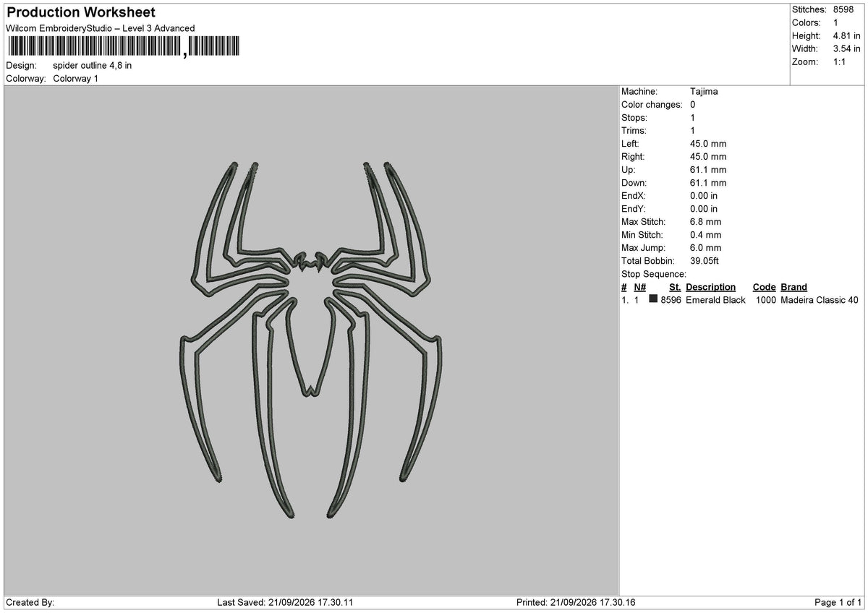Select the Min Stitch value 0.4 mm
The width and height of the screenshot is (868, 613).
[705, 235]
